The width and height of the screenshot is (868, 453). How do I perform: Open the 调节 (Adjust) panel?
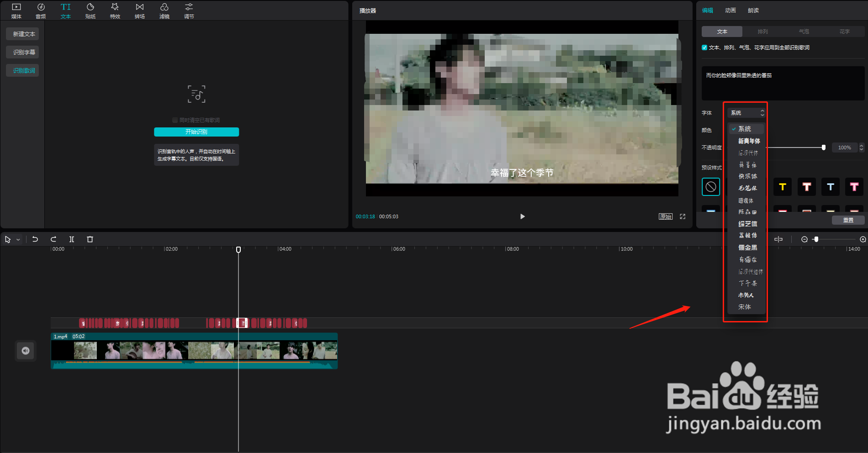click(189, 11)
